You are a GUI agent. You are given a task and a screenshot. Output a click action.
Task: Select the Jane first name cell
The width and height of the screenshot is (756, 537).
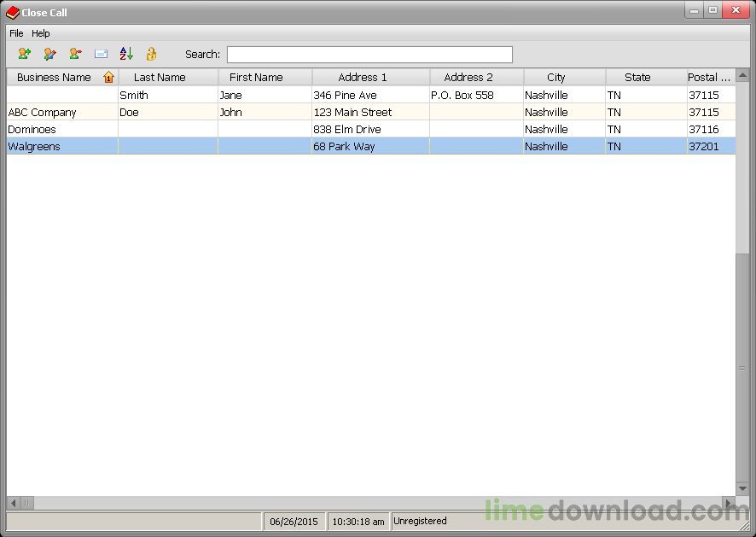click(265, 95)
